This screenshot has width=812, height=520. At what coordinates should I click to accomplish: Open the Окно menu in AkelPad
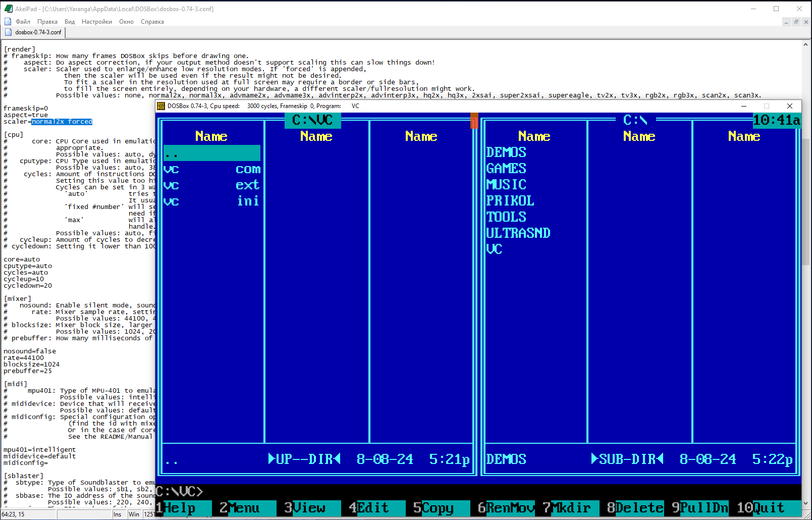[x=126, y=22]
